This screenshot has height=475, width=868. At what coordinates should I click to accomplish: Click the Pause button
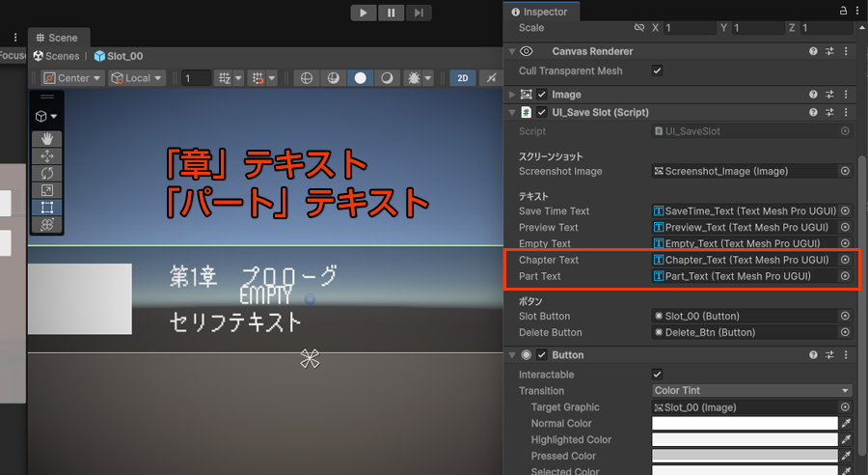(391, 13)
